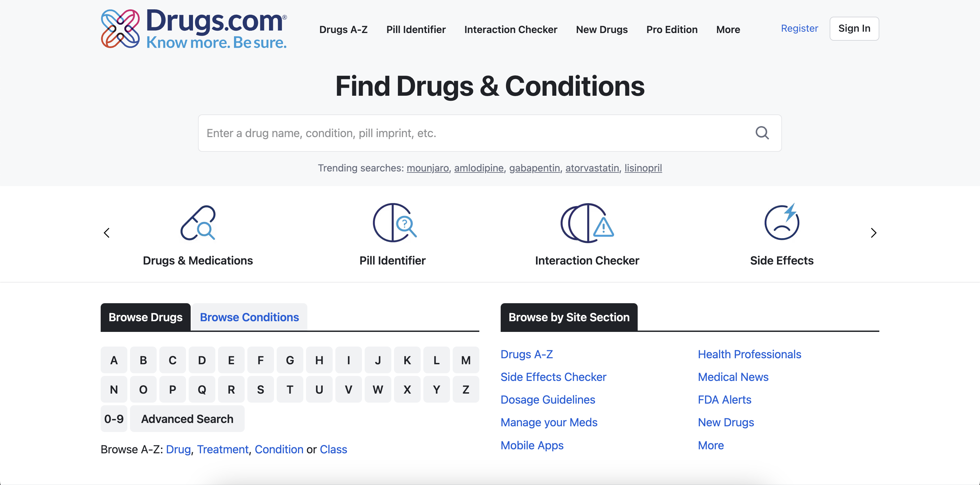Open the Pill Identifier icon
The width and height of the screenshot is (980, 485).
[x=394, y=223]
